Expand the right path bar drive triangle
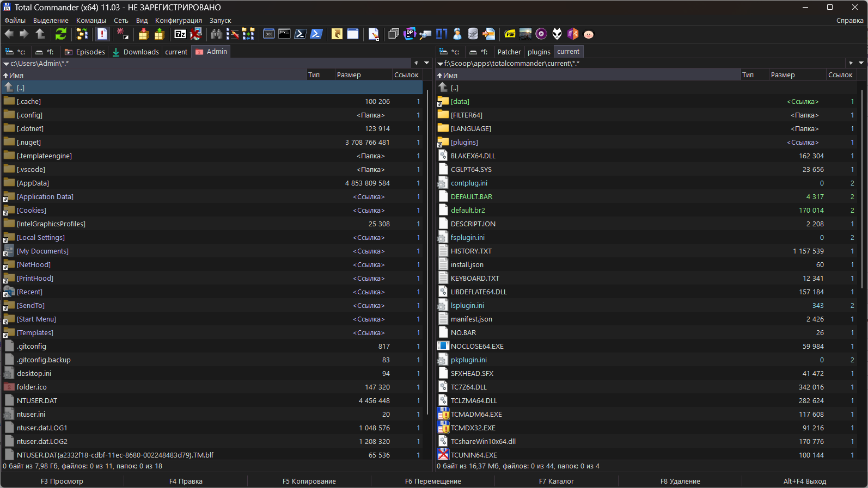The height and width of the screenshot is (488, 868). point(441,64)
